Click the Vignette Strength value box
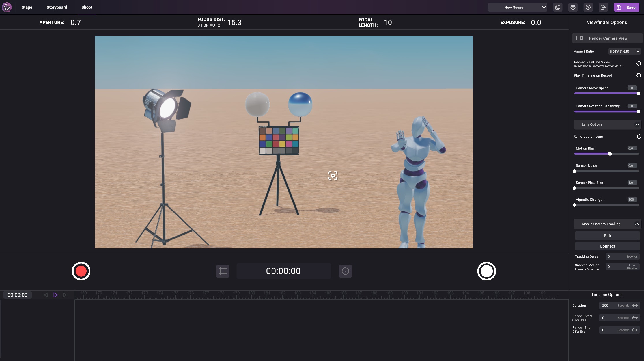 (x=632, y=200)
